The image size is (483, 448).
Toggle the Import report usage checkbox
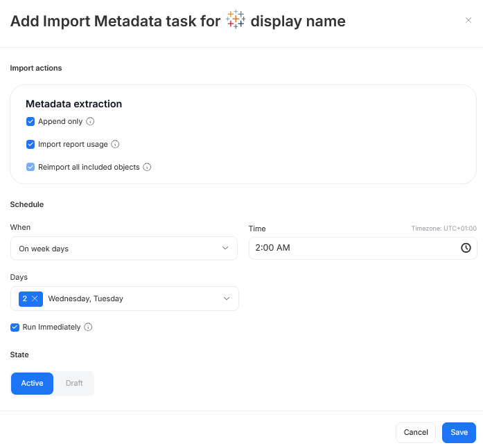coord(30,145)
